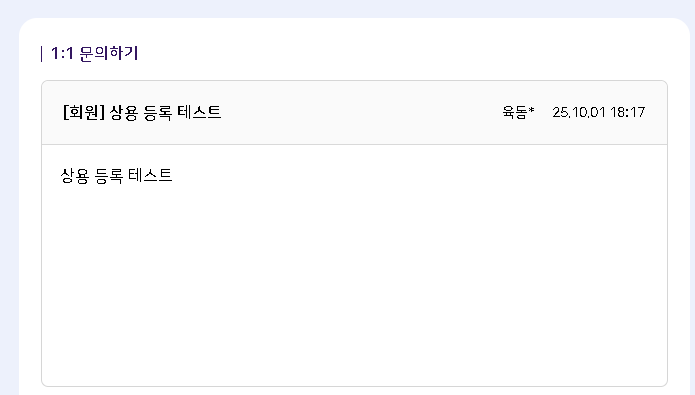Click the word 등록 in the body text
This screenshot has height=395, width=695.
point(109,176)
